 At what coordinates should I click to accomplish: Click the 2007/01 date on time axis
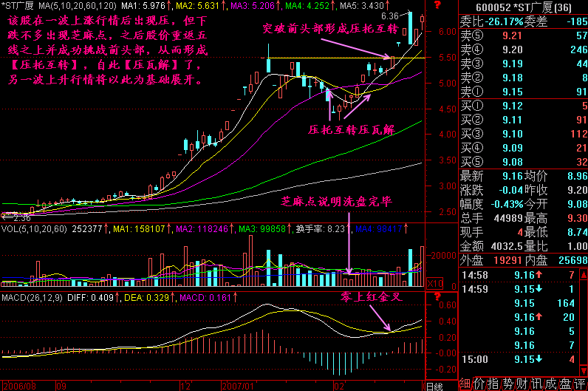point(238,386)
